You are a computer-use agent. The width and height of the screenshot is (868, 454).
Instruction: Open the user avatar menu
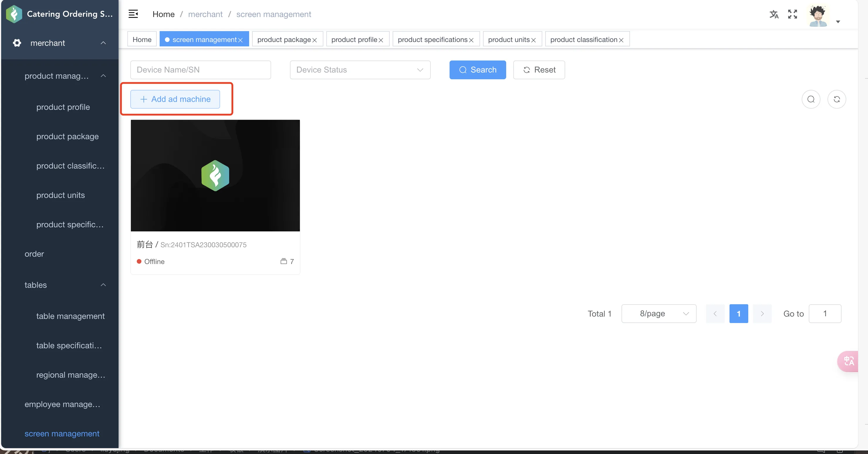[818, 16]
